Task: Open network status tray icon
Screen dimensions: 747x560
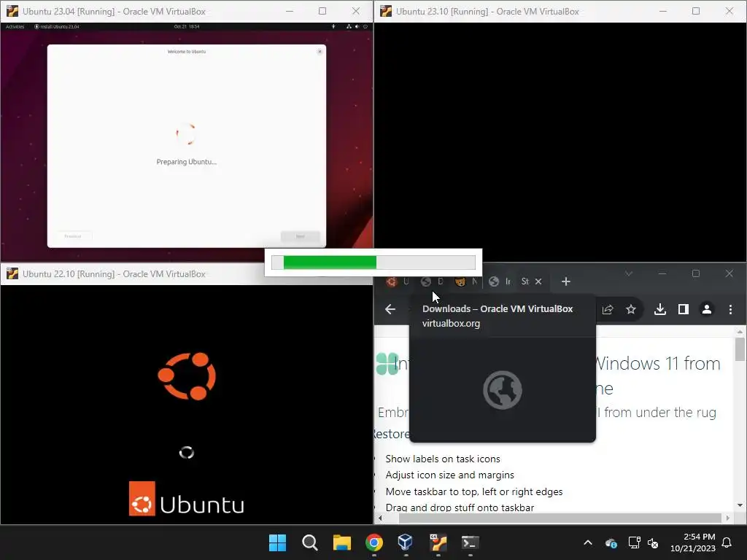Action: tap(634, 542)
